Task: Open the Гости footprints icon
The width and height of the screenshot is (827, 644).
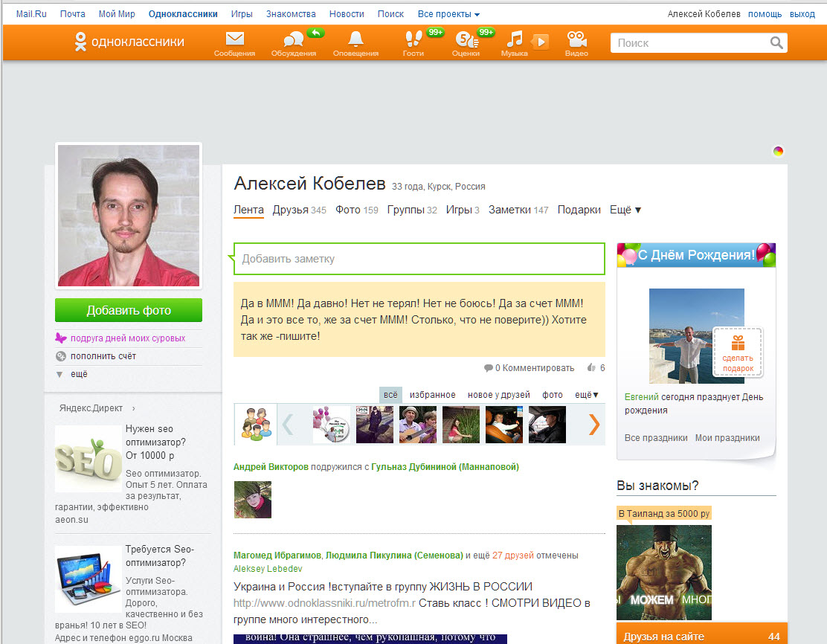Action: point(413,39)
